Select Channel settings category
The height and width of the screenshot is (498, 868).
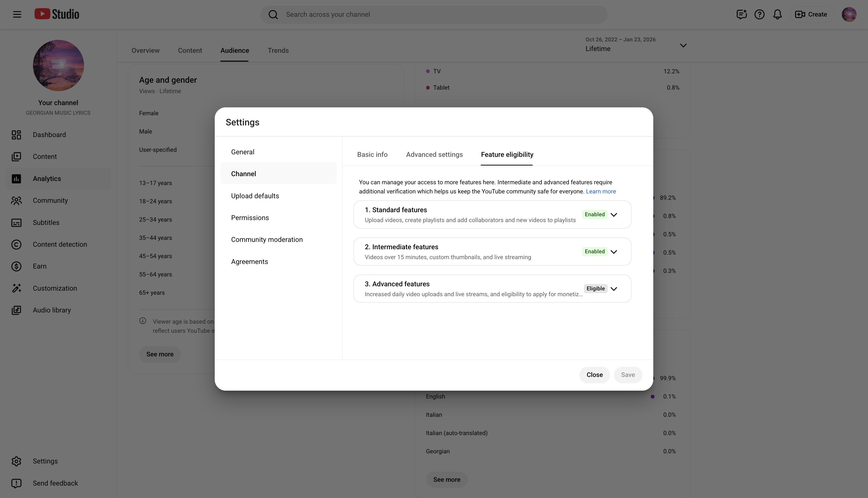coord(278,174)
